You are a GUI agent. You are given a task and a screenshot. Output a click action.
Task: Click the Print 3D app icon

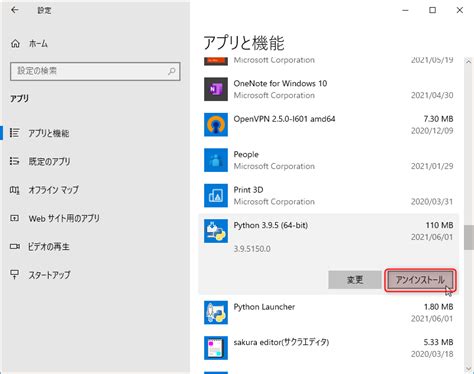tap(216, 196)
